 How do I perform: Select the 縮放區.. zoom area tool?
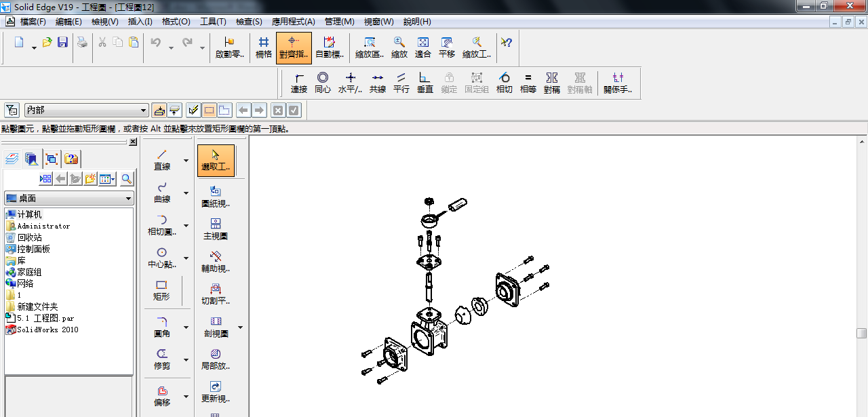tap(370, 47)
